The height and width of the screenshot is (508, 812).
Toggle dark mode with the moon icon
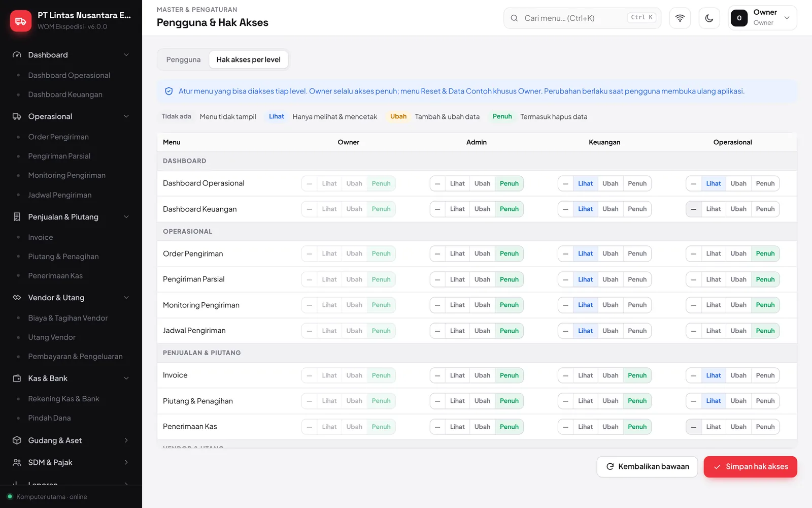(709, 18)
